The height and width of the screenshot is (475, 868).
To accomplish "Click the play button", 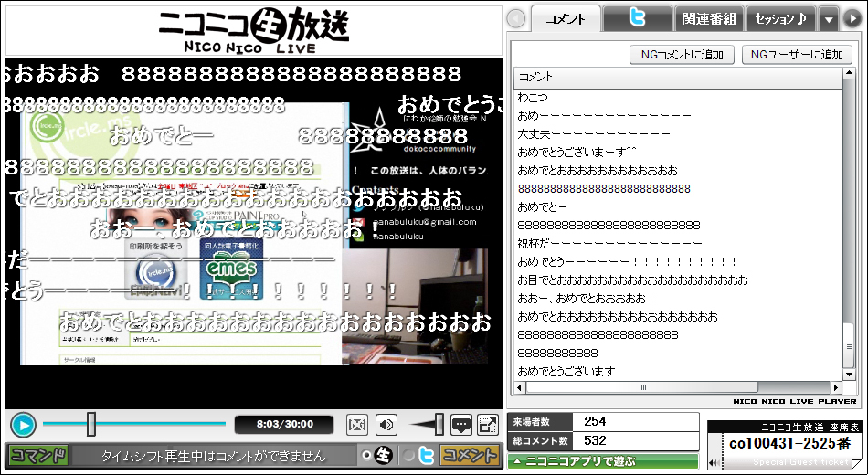I will point(23,425).
